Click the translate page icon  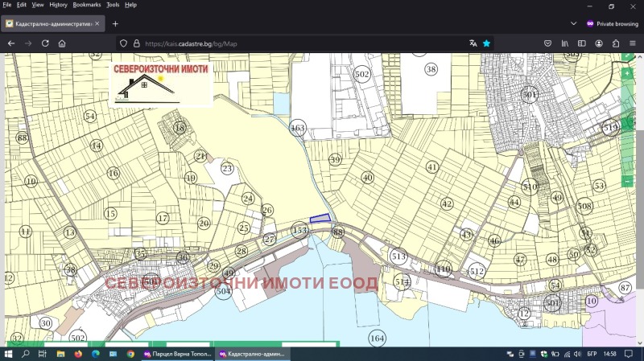[473, 43]
